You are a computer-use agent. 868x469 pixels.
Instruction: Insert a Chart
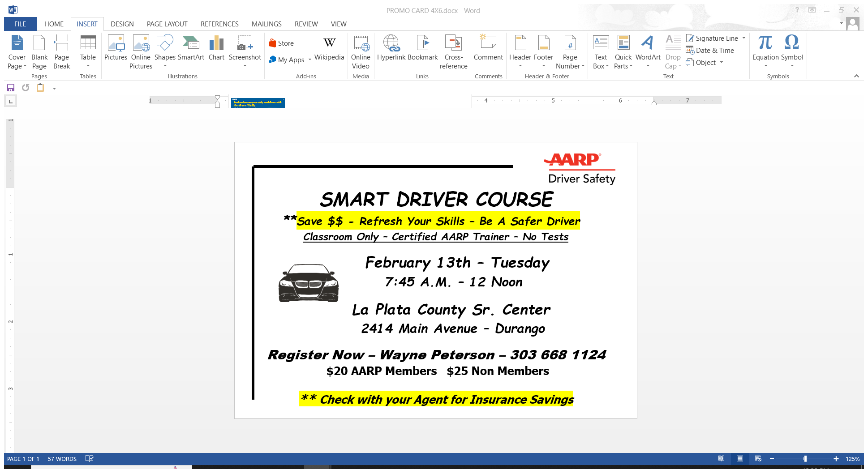pyautogui.click(x=216, y=47)
